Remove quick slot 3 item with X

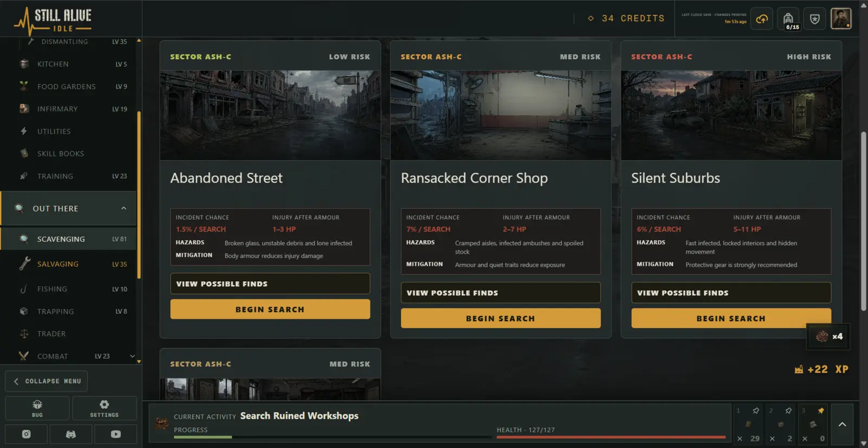click(805, 439)
